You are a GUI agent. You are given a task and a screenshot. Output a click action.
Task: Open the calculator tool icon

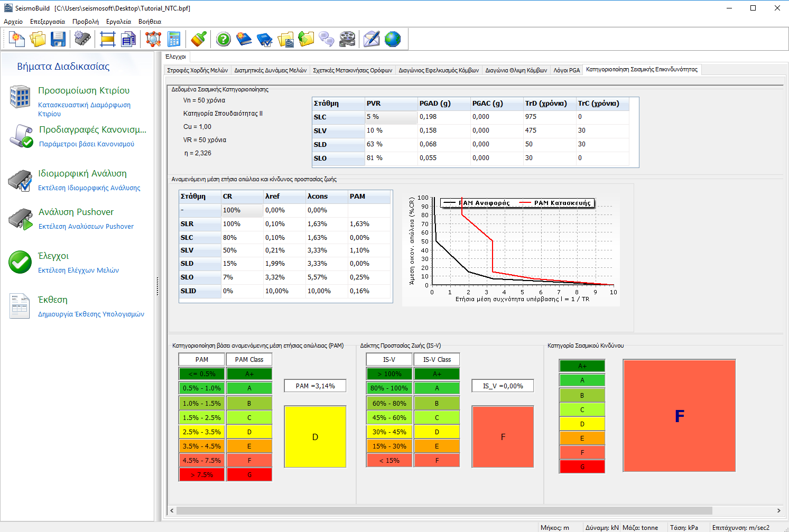pyautogui.click(x=173, y=39)
